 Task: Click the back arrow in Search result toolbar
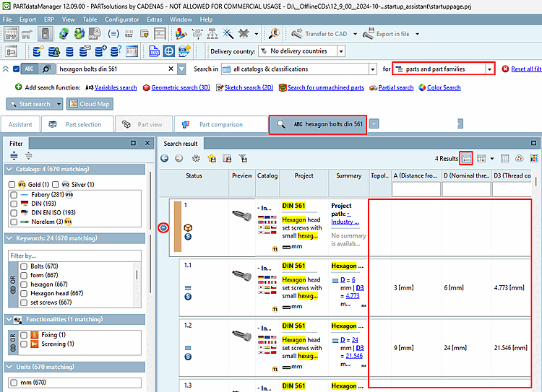click(x=165, y=158)
